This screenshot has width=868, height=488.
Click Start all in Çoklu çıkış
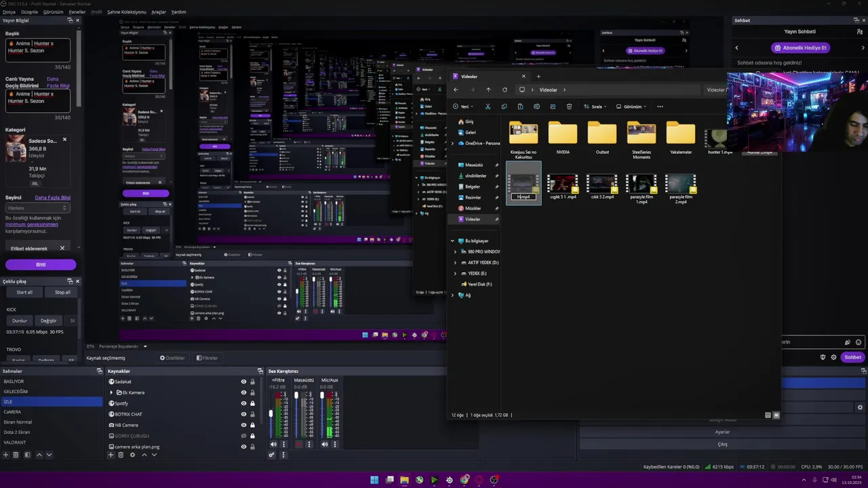[x=24, y=292]
